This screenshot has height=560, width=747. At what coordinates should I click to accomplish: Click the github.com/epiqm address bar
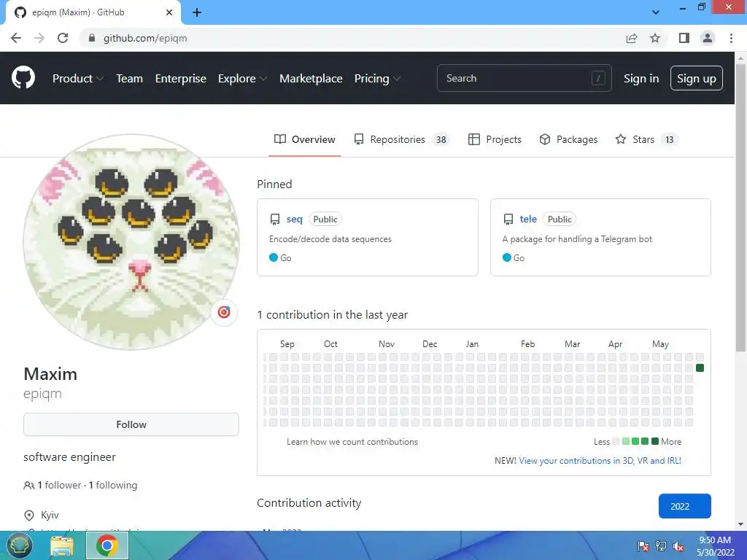(x=145, y=38)
